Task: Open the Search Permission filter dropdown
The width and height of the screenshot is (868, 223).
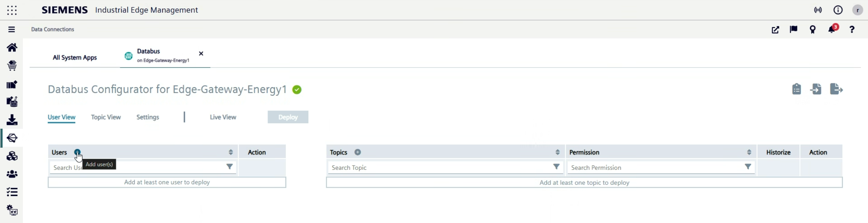Action: point(748,167)
